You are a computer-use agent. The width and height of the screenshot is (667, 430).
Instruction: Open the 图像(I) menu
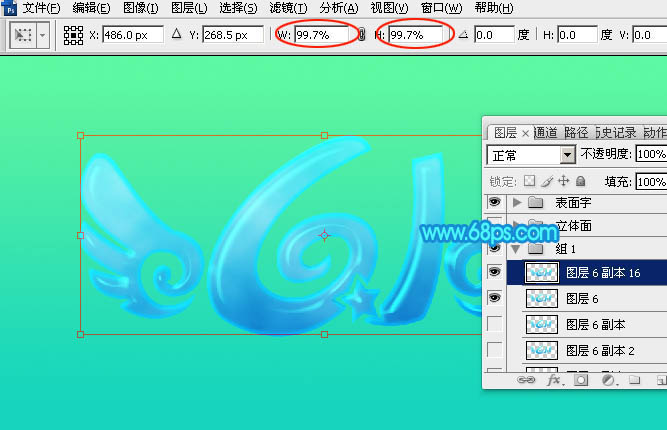coord(141,8)
